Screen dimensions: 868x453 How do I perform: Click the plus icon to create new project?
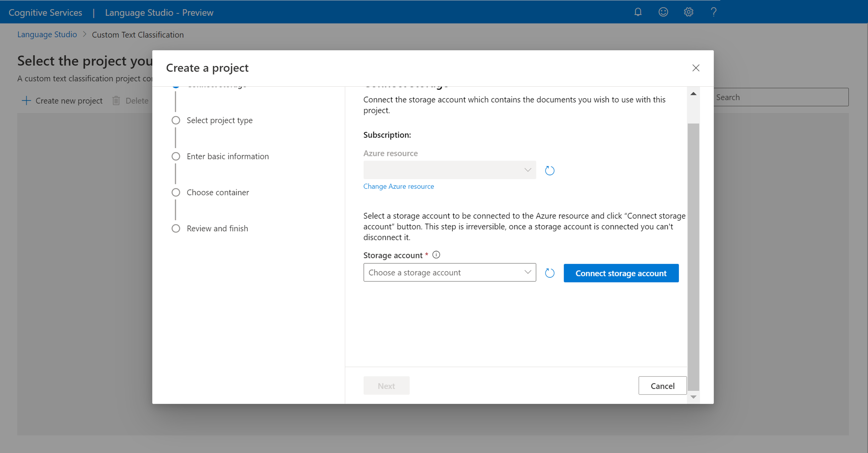26,100
